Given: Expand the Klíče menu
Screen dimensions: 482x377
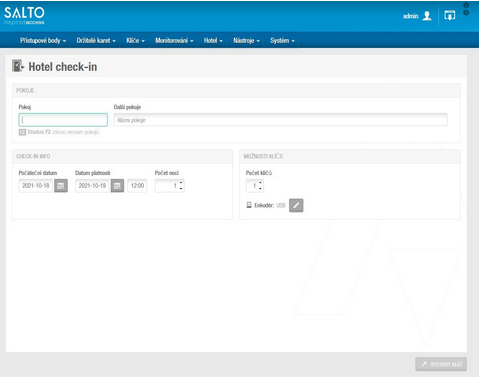Looking at the screenshot, I should coord(135,41).
